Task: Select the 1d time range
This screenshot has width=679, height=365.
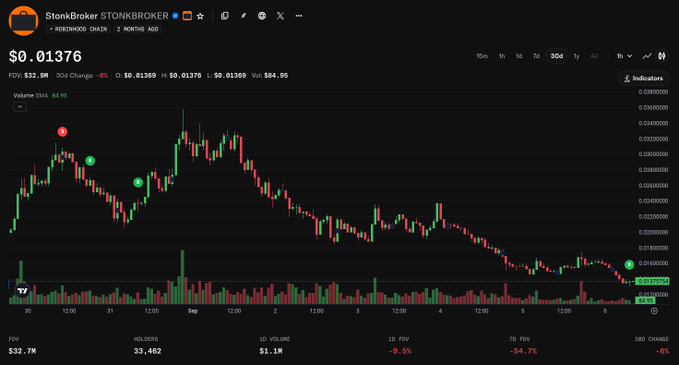Action: (x=519, y=56)
